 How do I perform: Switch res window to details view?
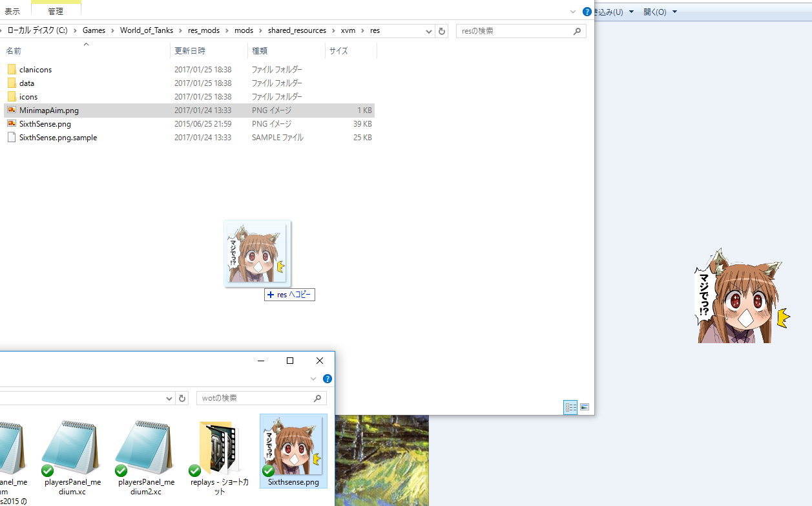click(x=570, y=407)
